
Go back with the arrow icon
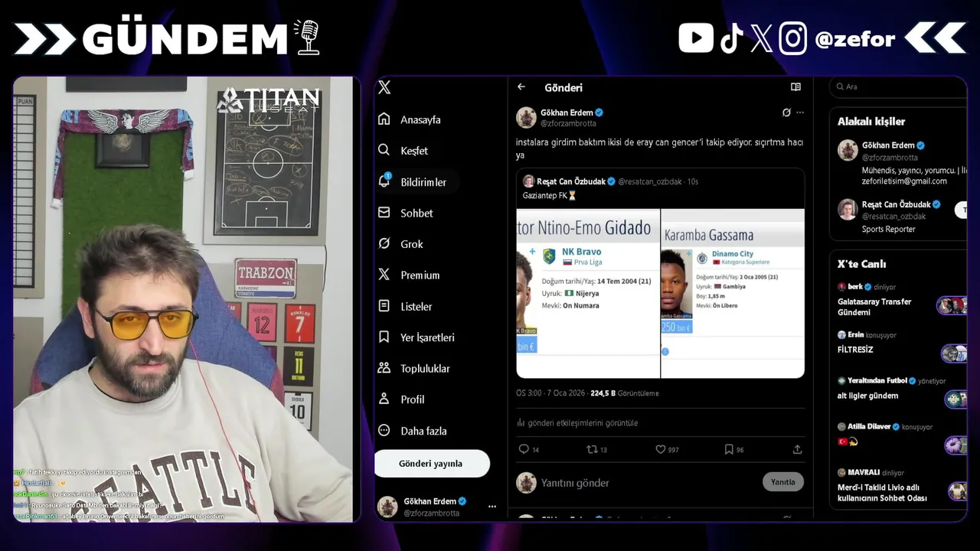tap(521, 87)
